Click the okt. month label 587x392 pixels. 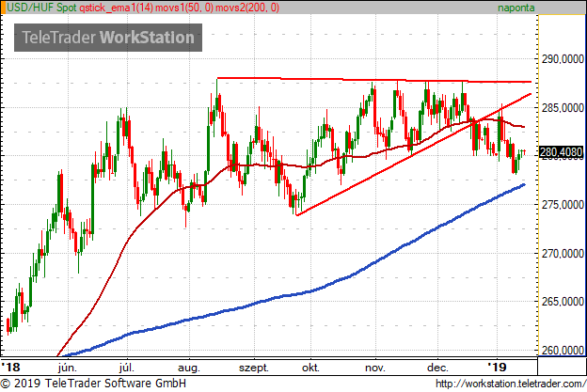click(x=310, y=368)
